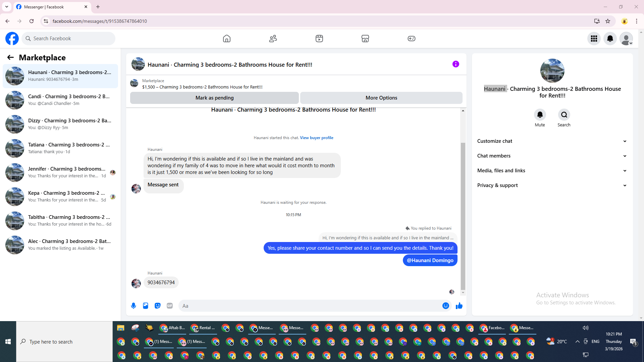Open the GIF picker icon
This screenshot has width=644, height=362.
170,306
